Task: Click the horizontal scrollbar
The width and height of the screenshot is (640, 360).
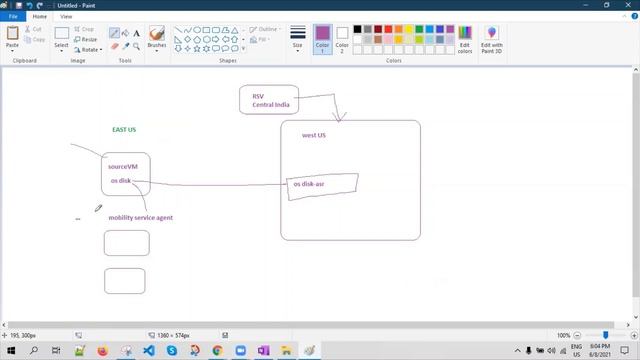Action: click(310, 325)
